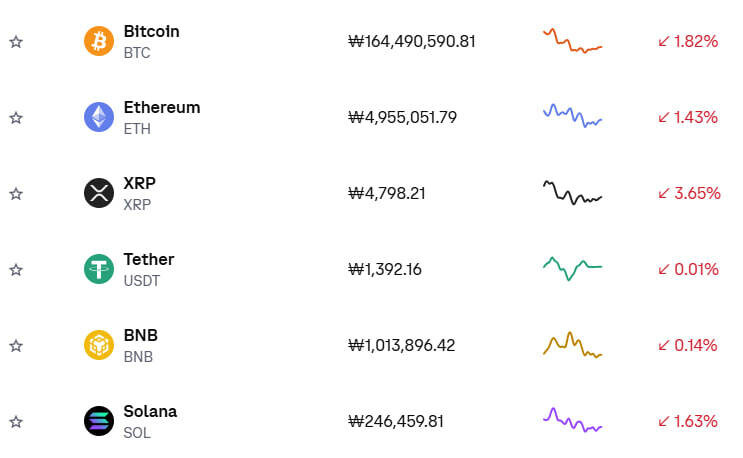Open the Solana asset name link
Image resolution: width=743 pixels, height=458 pixels.
tap(150, 412)
